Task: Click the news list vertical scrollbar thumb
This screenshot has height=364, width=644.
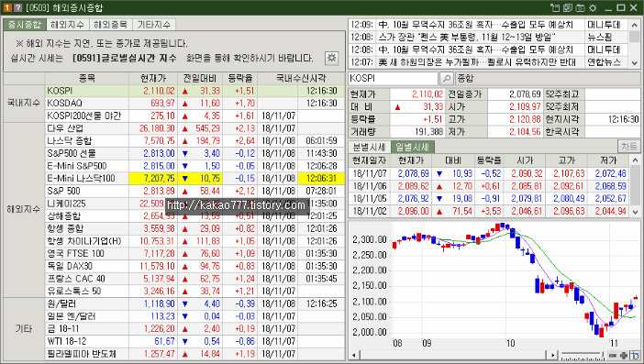Action: pyautogui.click(x=635, y=37)
